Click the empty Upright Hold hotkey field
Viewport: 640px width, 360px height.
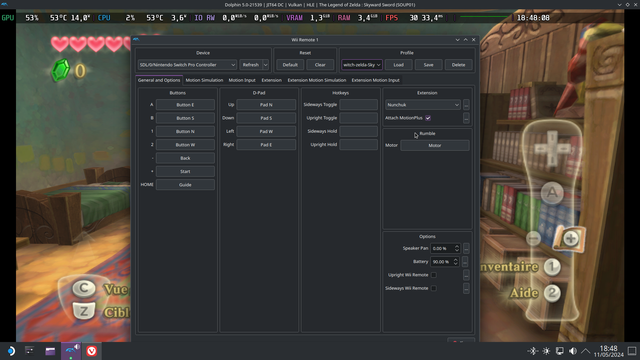click(x=358, y=144)
